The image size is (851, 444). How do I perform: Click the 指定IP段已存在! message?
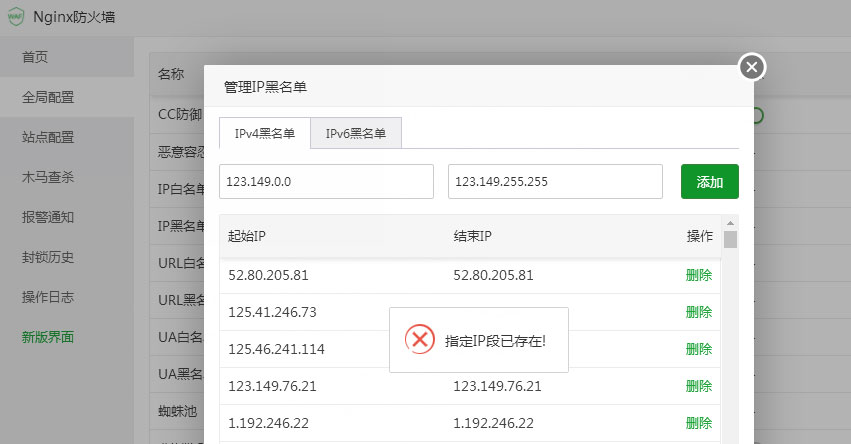495,341
